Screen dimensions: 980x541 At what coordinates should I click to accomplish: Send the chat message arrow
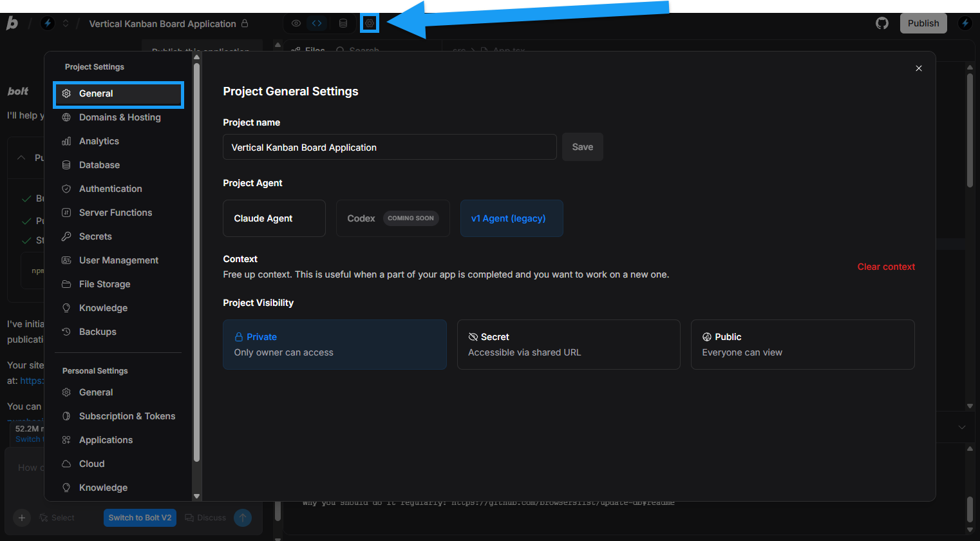click(x=243, y=518)
